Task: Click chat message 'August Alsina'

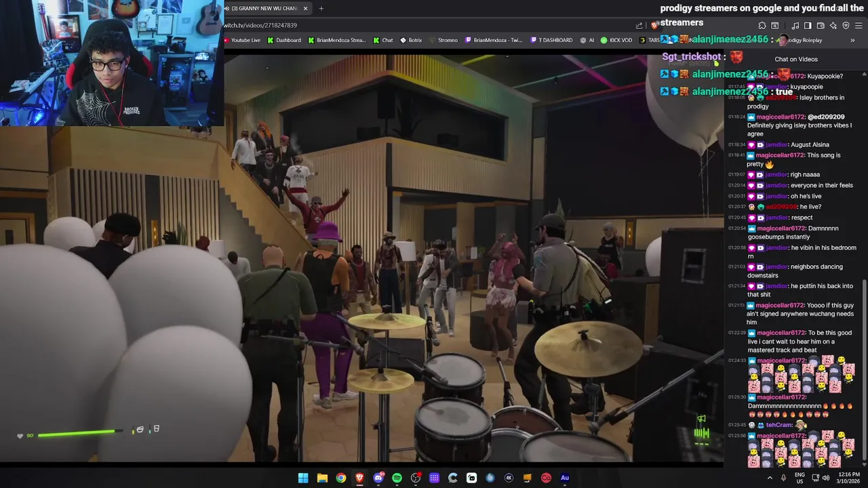Action: [810, 144]
